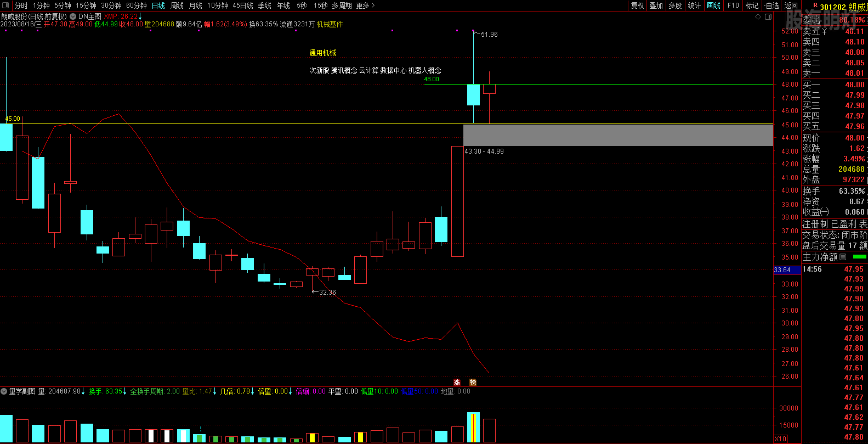Click the 卖五 ask price row

tap(835, 31)
